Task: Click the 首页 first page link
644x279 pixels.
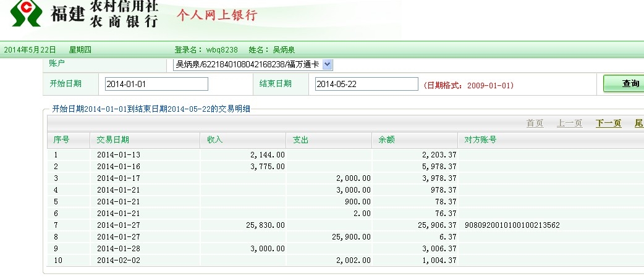Action: [x=535, y=123]
